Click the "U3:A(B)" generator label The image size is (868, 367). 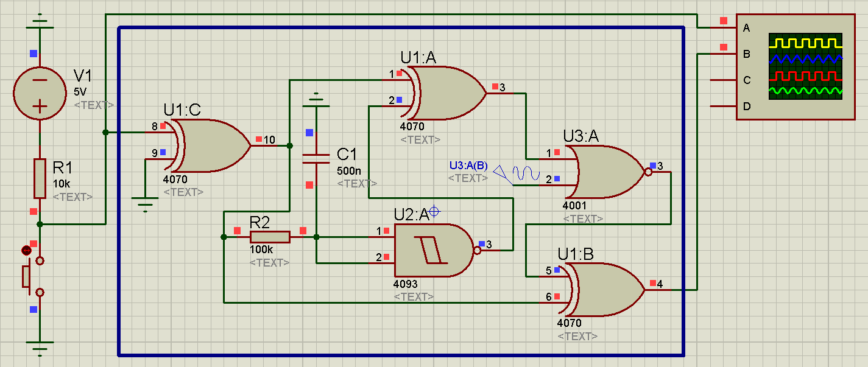click(x=468, y=166)
